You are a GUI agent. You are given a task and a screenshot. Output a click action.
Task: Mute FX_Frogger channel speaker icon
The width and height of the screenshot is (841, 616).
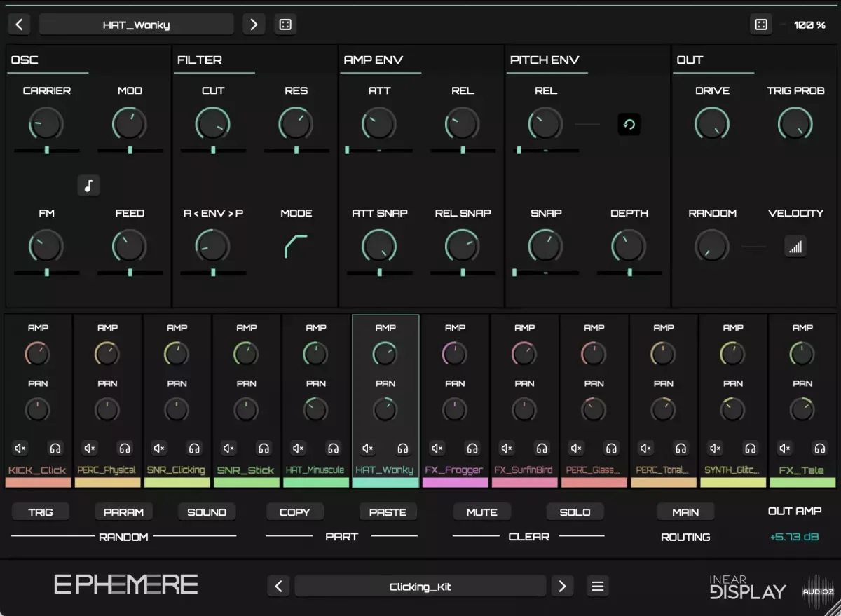pos(437,449)
